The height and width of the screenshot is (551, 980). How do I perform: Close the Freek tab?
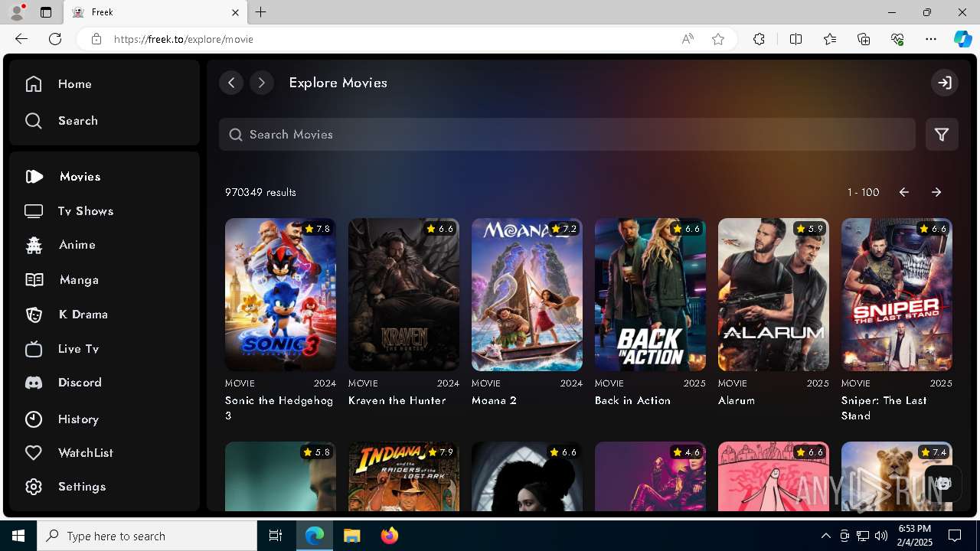click(x=235, y=12)
